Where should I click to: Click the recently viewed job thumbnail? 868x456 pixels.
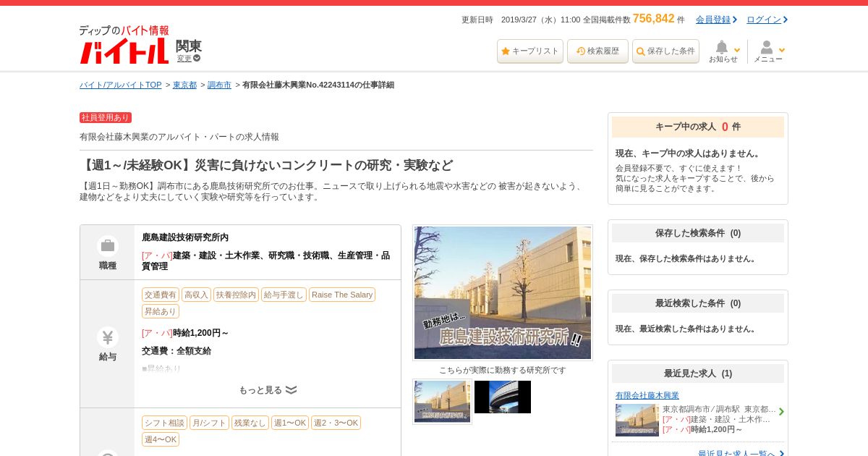[x=637, y=420]
